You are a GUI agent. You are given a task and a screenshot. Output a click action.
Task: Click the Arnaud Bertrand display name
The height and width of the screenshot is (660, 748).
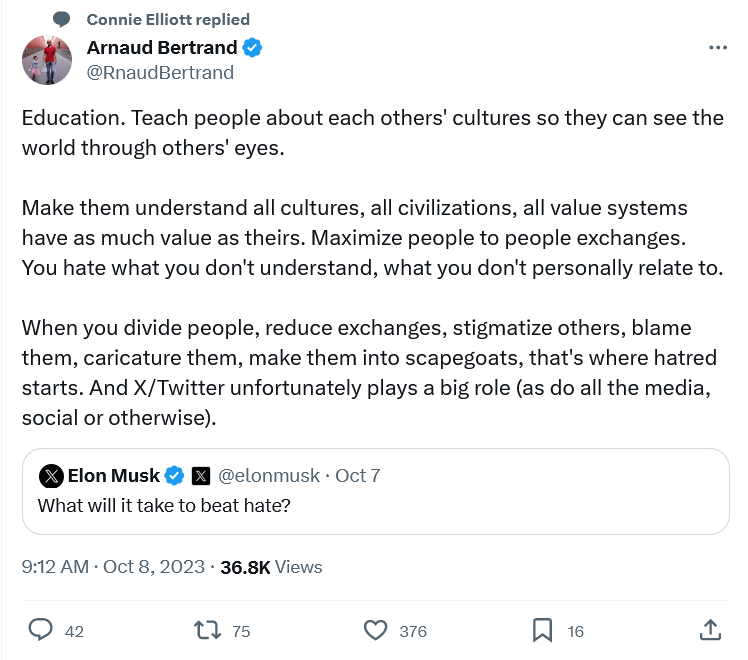[x=162, y=48]
